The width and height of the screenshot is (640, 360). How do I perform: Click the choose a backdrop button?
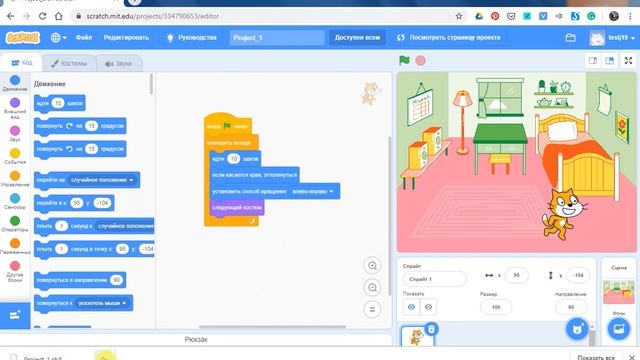[619, 329]
